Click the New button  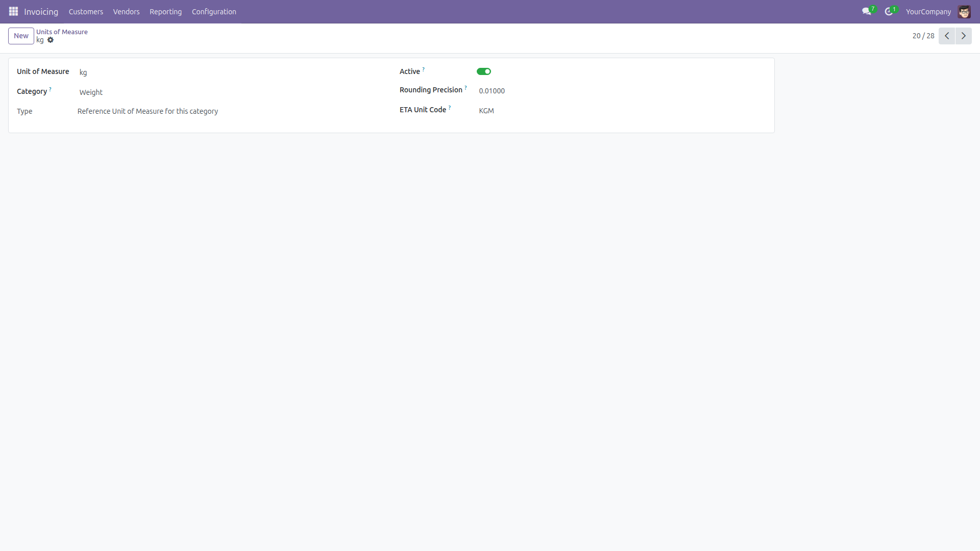click(x=21, y=36)
